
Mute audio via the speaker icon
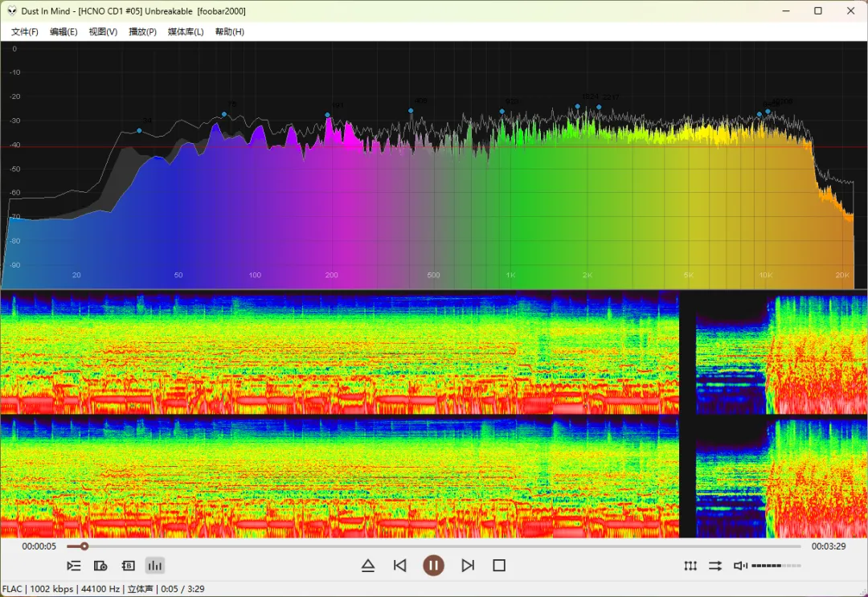pyautogui.click(x=739, y=566)
